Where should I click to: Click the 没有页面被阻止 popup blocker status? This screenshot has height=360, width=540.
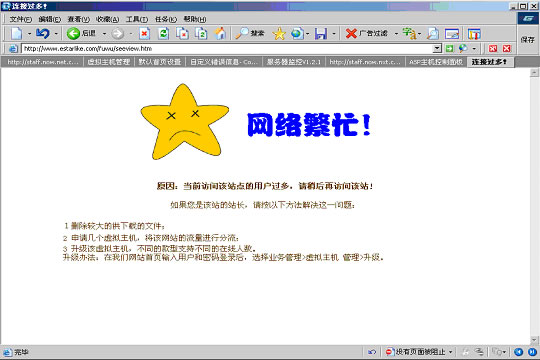click(x=416, y=352)
